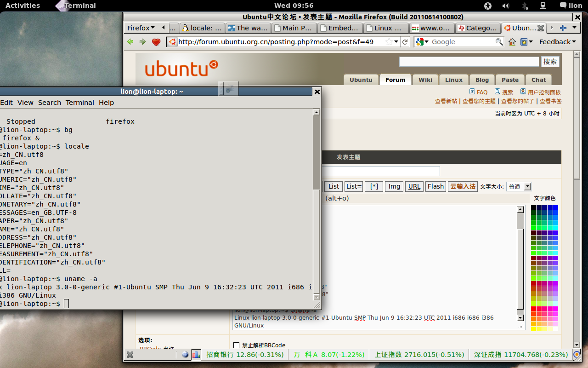This screenshot has width=588, height=368.
Task: Click the 搜索 search button
Action: (550, 62)
